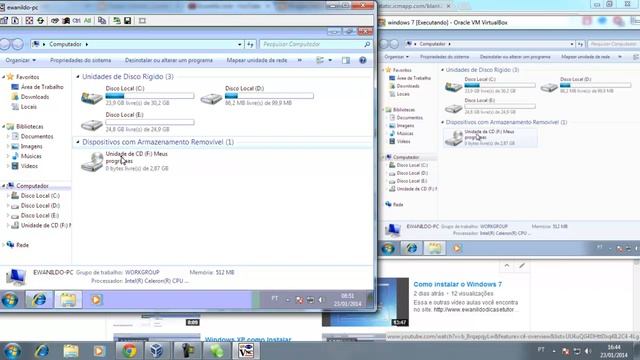640x360 pixels.
Task: Collapse Unidades de Disco Rígido group in VNC window
Action: pyautogui.click(x=78, y=77)
